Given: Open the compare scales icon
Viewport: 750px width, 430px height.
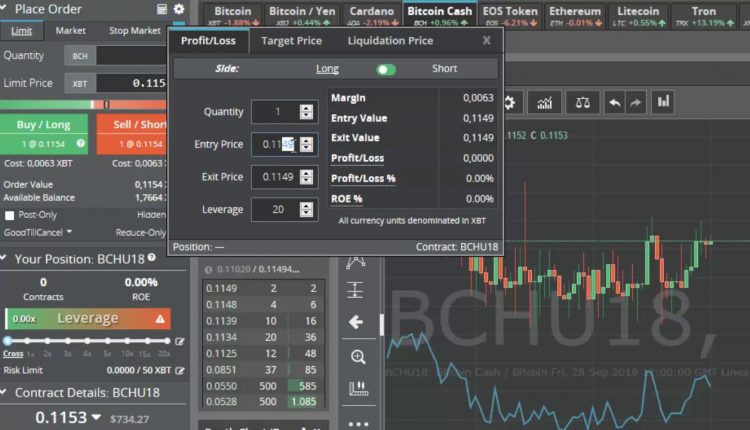Looking at the screenshot, I should pyautogui.click(x=583, y=102).
